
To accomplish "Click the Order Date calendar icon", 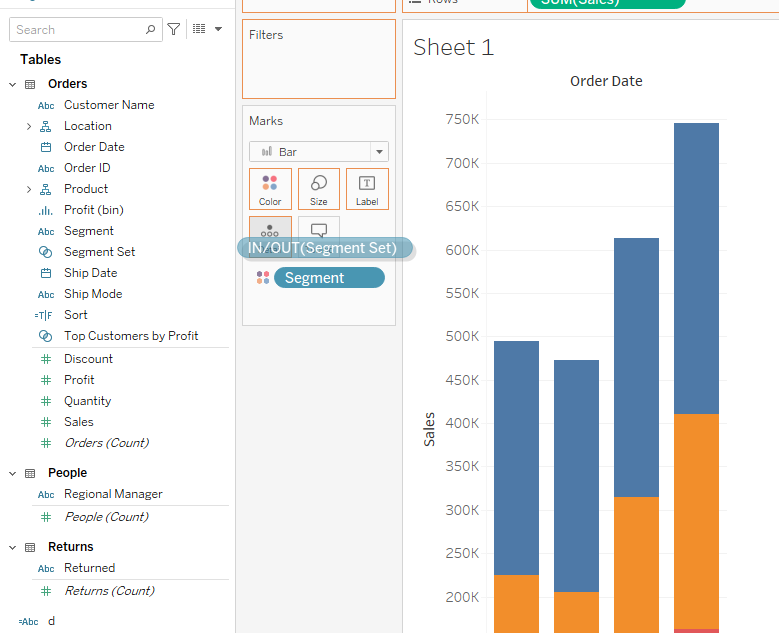I will click(x=46, y=147).
